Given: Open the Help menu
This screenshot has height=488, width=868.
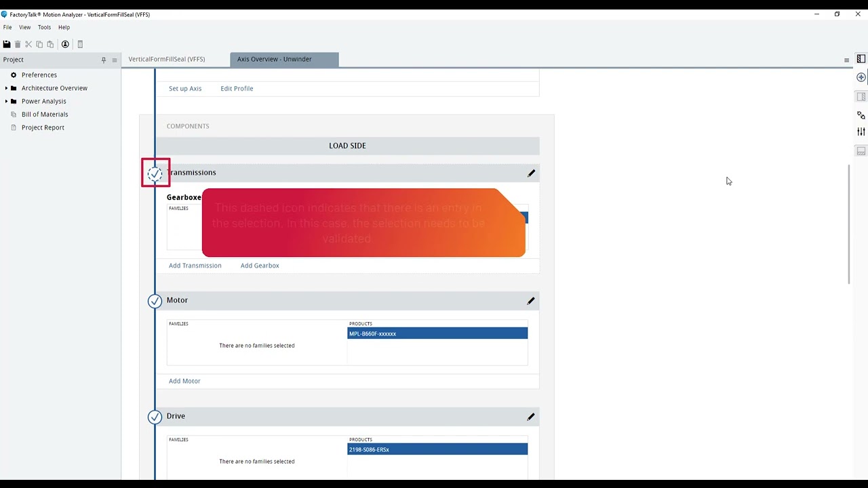Looking at the screenshot, I should pos(64,27).
